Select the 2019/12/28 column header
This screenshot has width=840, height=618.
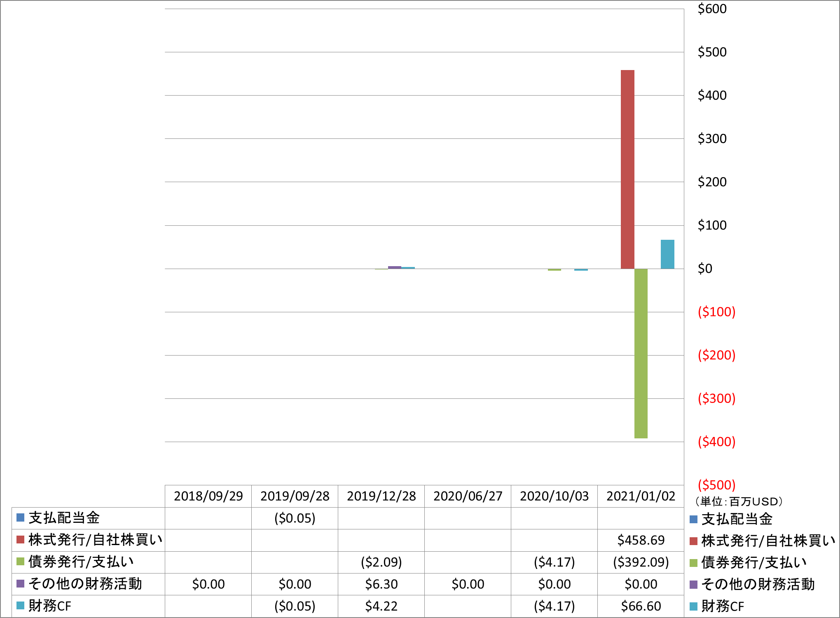pos(381,496)
